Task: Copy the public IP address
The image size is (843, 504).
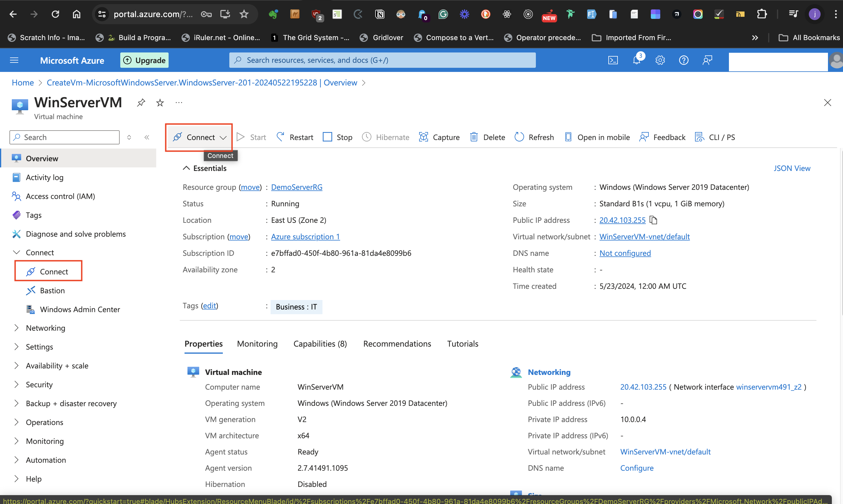Action: [653, 220]
